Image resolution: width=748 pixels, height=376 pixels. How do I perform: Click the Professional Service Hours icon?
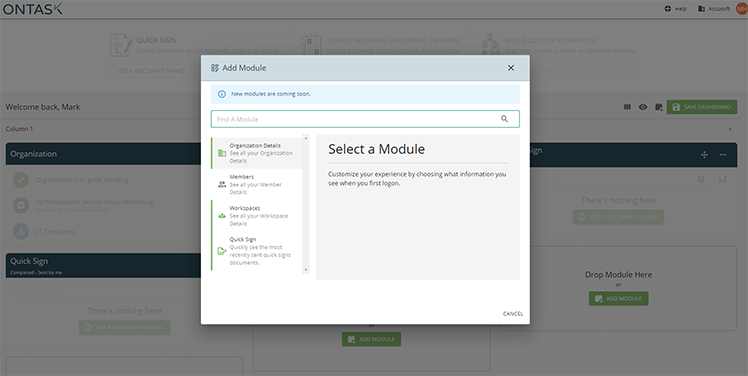click(21, 206)
